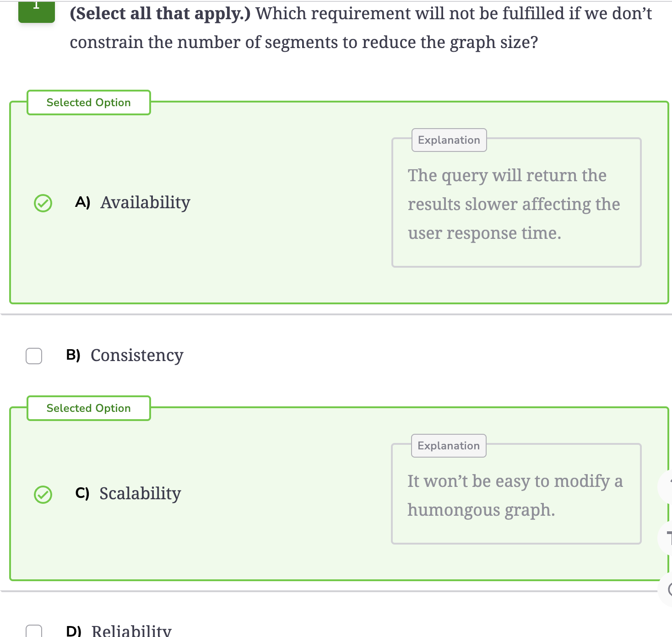672x637 pixels.
Task: Select the D) Reliability answer text
Action: tap(119, 631)
